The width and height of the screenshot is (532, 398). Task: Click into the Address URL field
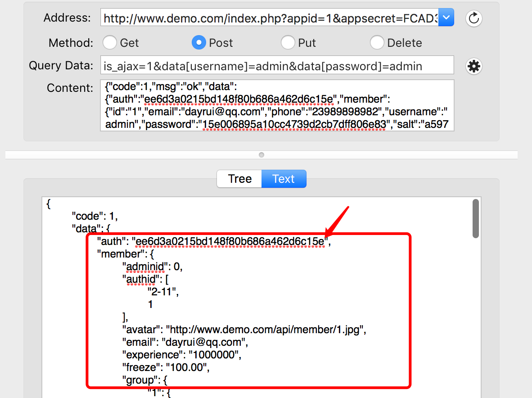coord(270,18)
